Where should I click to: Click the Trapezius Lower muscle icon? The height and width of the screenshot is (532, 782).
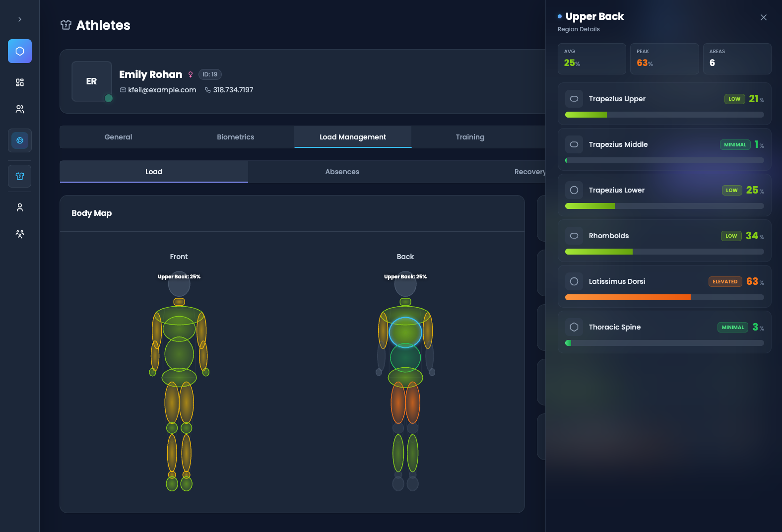pyautogui.click(x=574, y=190)
